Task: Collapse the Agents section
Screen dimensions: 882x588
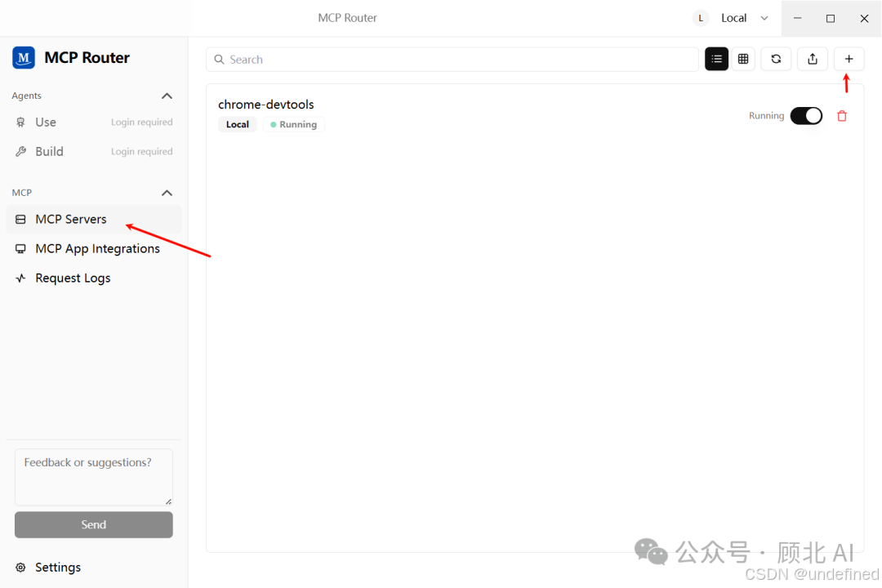Action: tap(167, 96)
